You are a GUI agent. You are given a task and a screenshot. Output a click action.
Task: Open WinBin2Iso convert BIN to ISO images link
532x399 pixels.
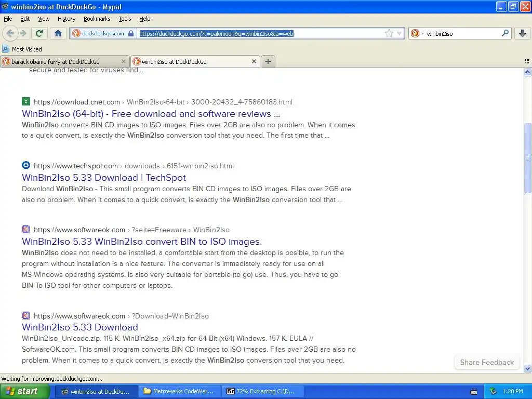142,242
